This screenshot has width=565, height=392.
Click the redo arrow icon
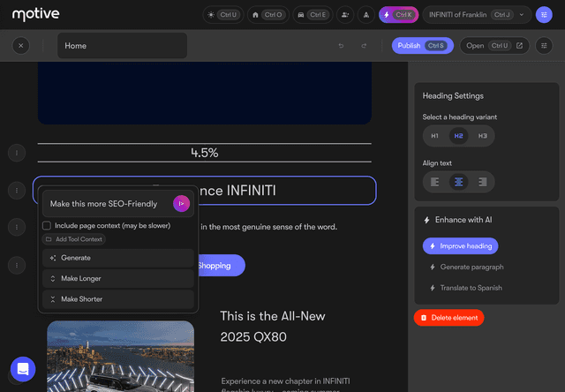(x=364, y=46)
